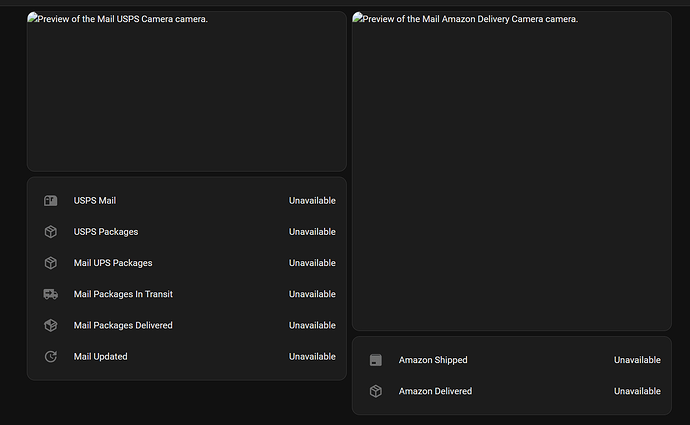The height and width of the screenshot is (425, 690).
Task: Click Unavailable value for Packages In Transit
Action: click(x=312, y=294)
